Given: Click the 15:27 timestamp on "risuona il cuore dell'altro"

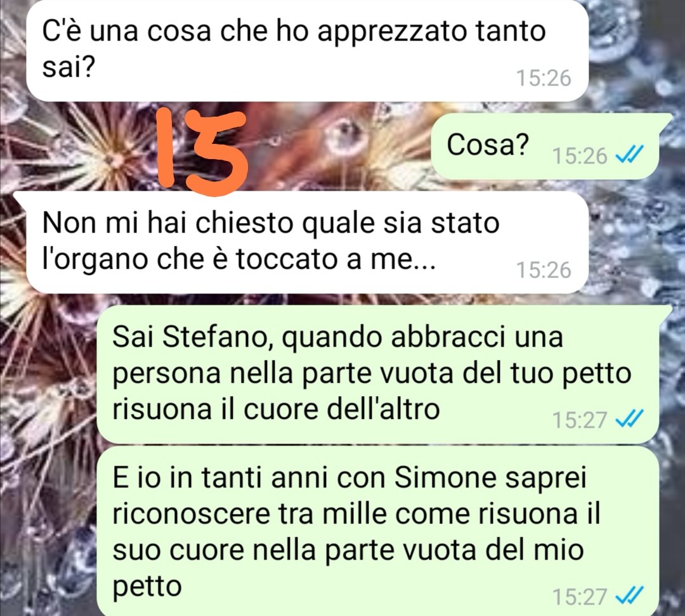Looking at the screenshot, I should [x=580, y=420].
